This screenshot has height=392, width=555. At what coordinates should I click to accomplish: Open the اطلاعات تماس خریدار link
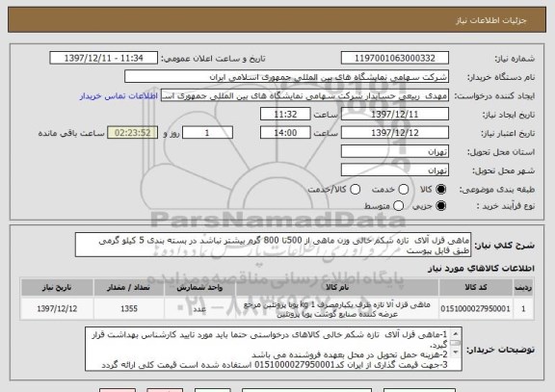pos(119,96)
